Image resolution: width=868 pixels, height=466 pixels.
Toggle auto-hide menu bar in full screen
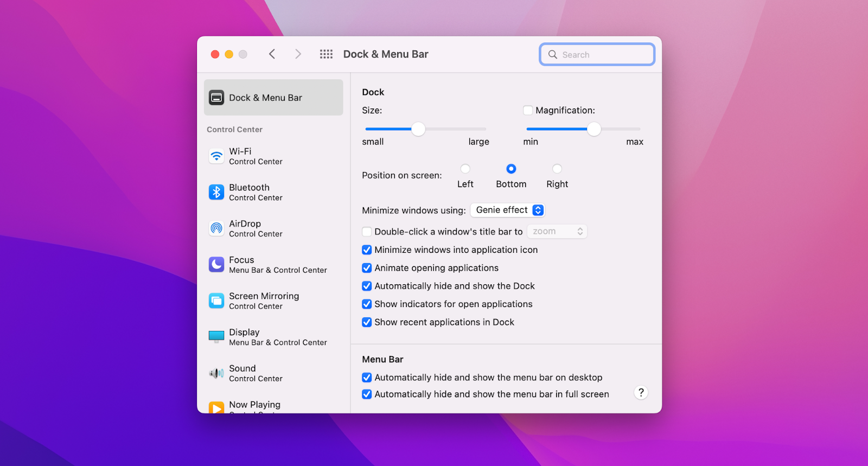(367, 394)
